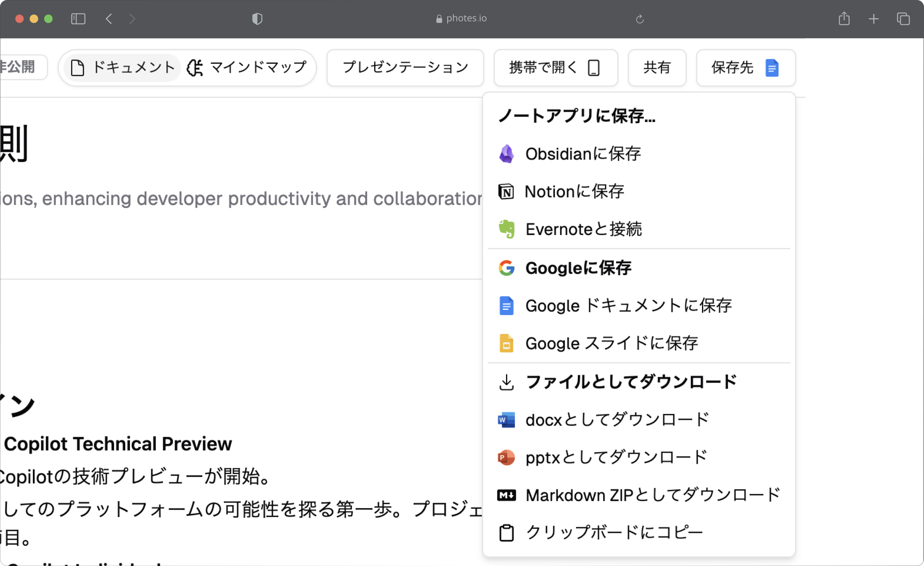
Task: Click the Copilot Technical Preview heading
Action: coord(117,444)
